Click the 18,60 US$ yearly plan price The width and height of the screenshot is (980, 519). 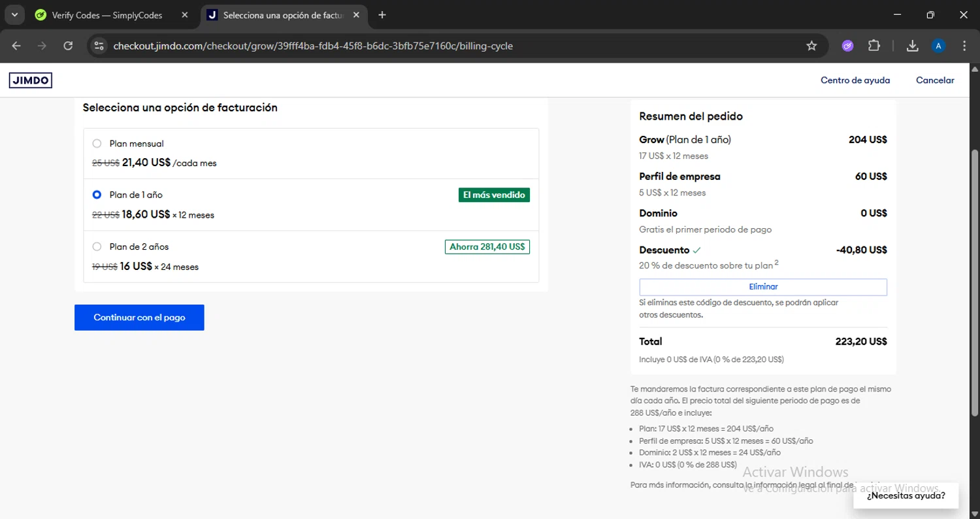coord(146,214)
